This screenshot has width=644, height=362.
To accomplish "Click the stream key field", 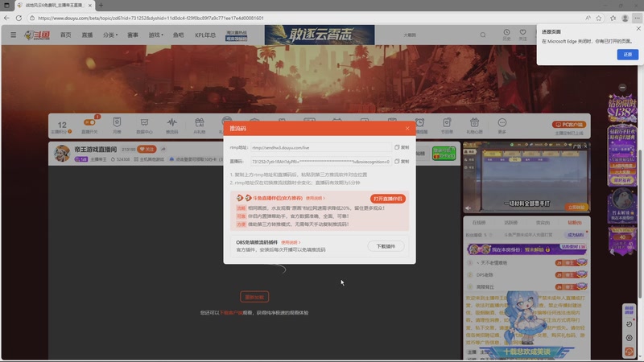I will click(320, 162).
